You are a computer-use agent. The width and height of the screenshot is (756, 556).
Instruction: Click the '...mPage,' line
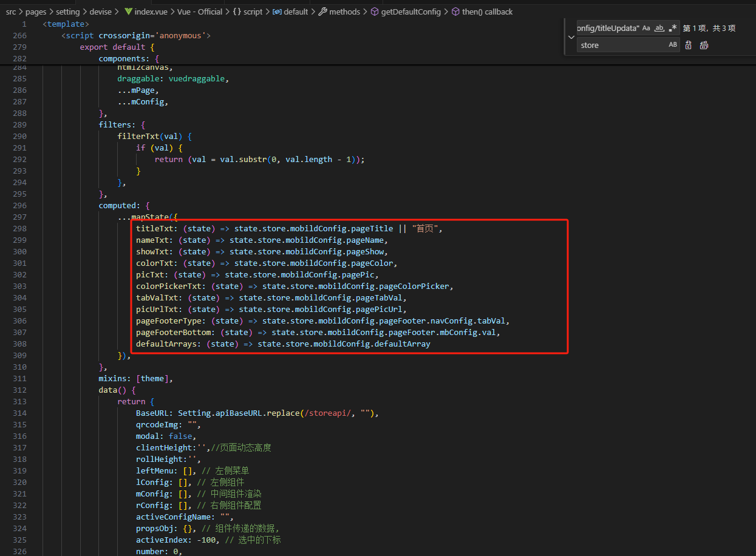coord(138,90)
